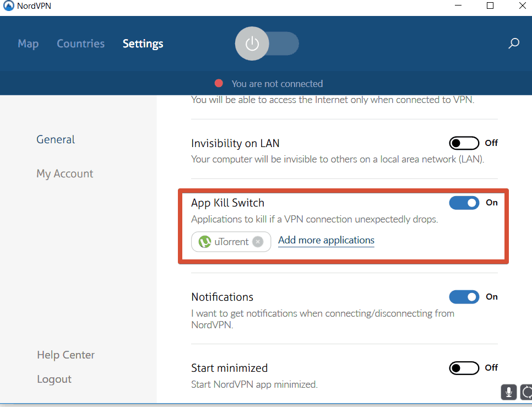Select the Settings tab
This screenshot has width=532, height=407.
[x=143, y=44]
